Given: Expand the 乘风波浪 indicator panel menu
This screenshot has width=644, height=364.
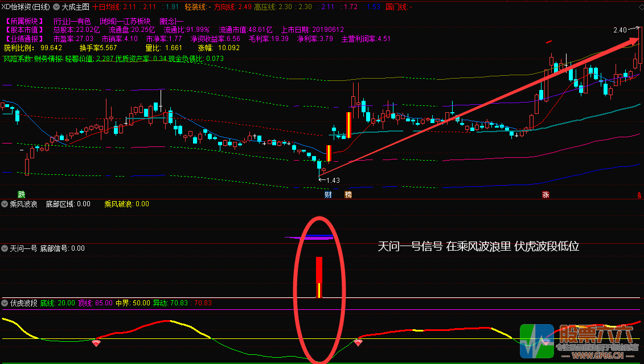Looking at the screenshot, I should pyautogui.click(x=5, y=204).
